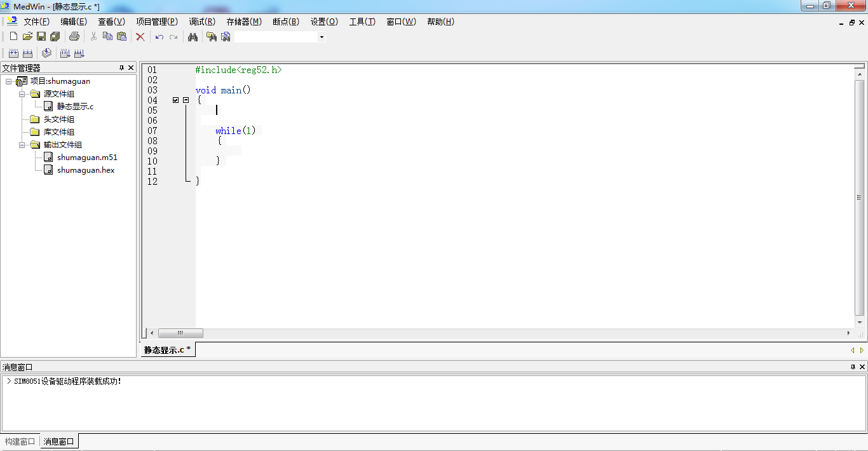Open the 项目管理(P) menu
Image resolution: width=868 pixels, height=451 pixels.
pos(157,22)
